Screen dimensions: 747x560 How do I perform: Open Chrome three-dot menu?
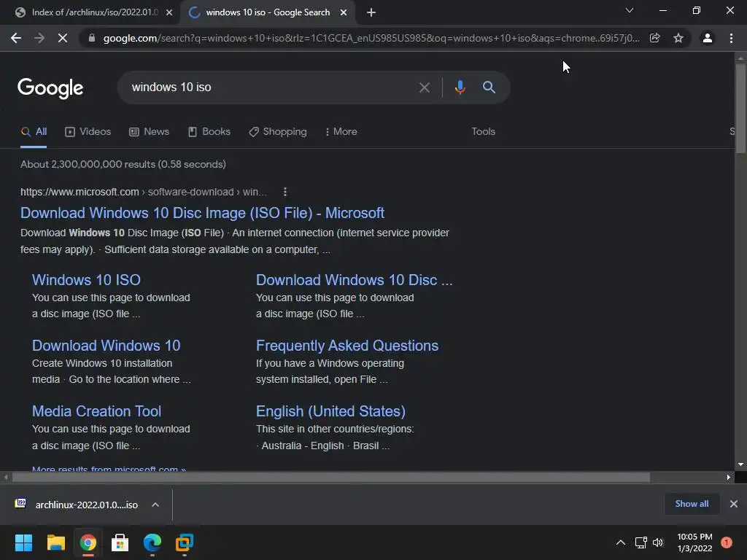click(731, 38)
